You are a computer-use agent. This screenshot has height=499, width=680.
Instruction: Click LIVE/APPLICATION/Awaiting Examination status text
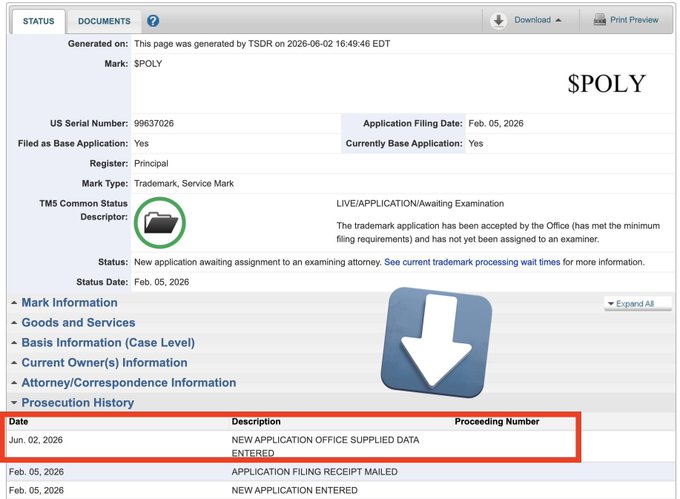click(x=420, y=203)
